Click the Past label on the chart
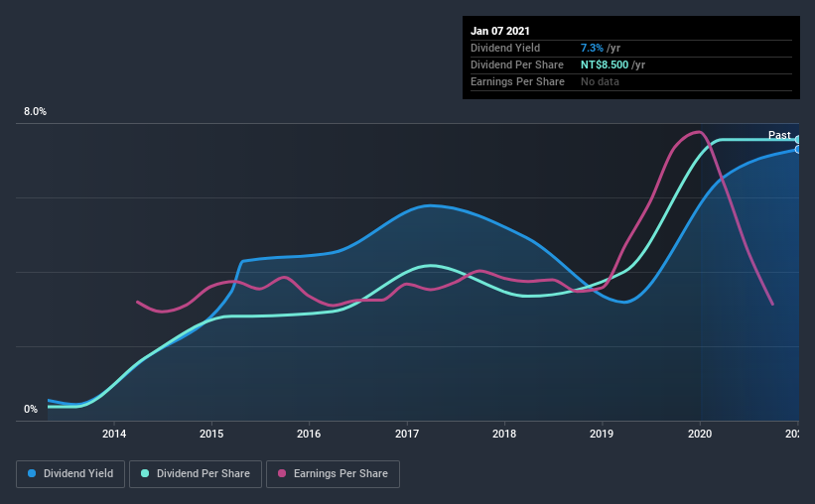The height and width of the screenshot is (504, 815). tap(779, 135)
